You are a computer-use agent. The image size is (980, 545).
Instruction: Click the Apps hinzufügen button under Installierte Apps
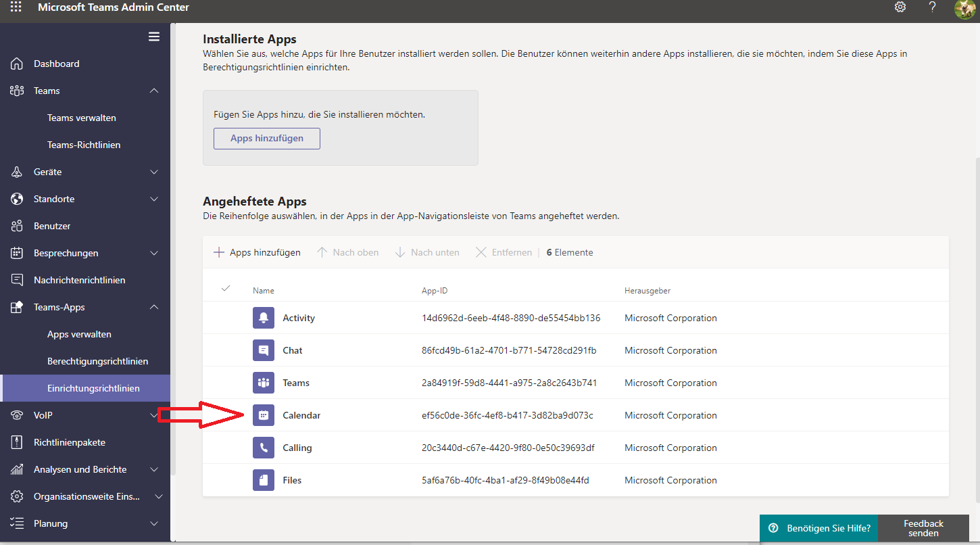(x=267, y=138)
